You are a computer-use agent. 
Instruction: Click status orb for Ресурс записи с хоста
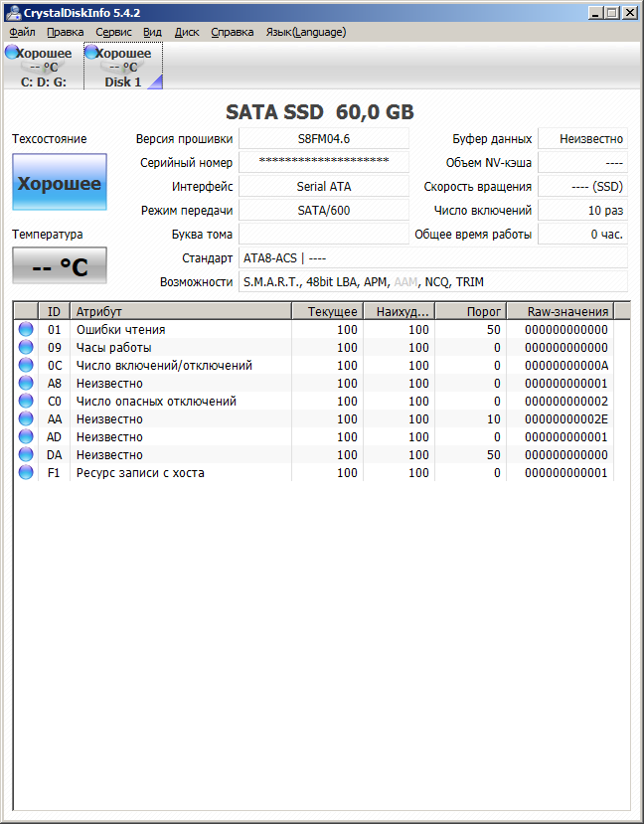(26, 473)
